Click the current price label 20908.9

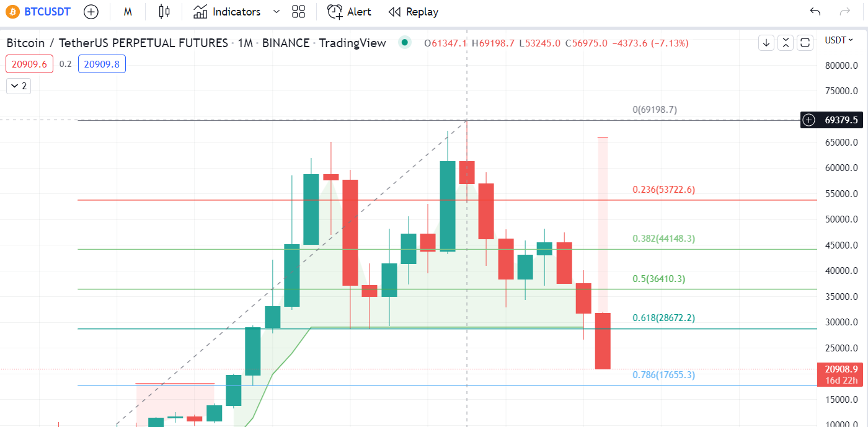pyautogui.click(x=841, y=369)
